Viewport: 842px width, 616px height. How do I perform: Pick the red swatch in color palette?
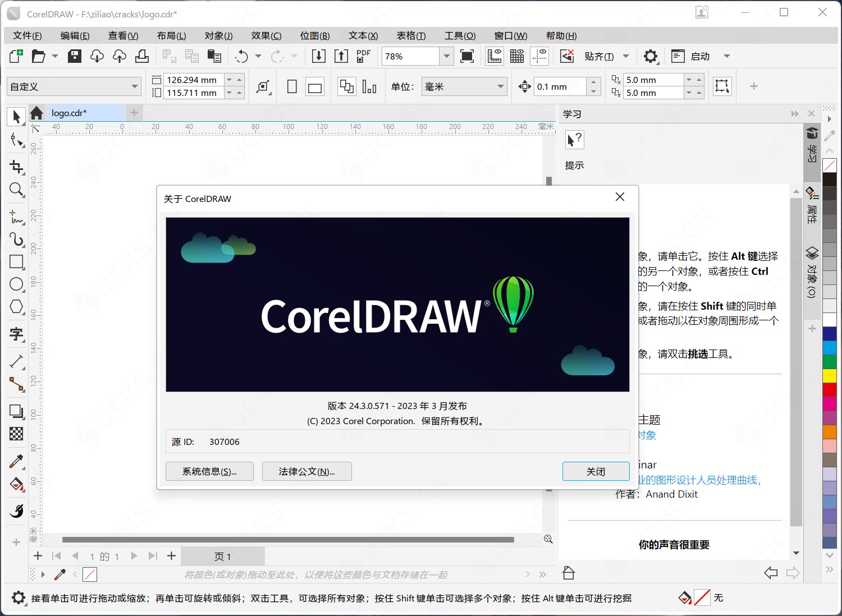point(830,390)
